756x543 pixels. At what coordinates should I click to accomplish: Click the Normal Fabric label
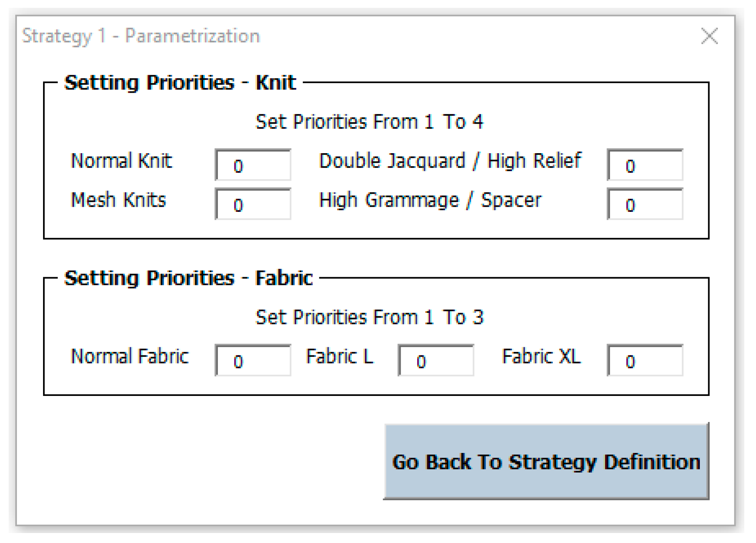click(x=130, y=356)
